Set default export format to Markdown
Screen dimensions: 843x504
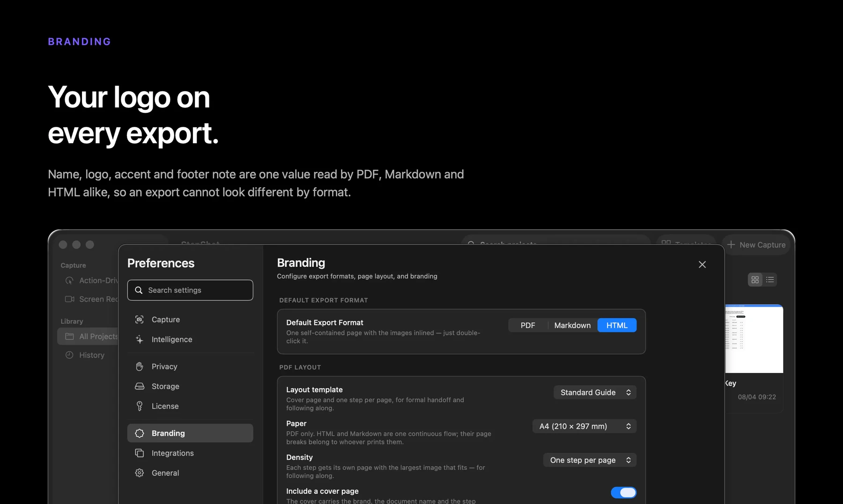tap(572, 325)
